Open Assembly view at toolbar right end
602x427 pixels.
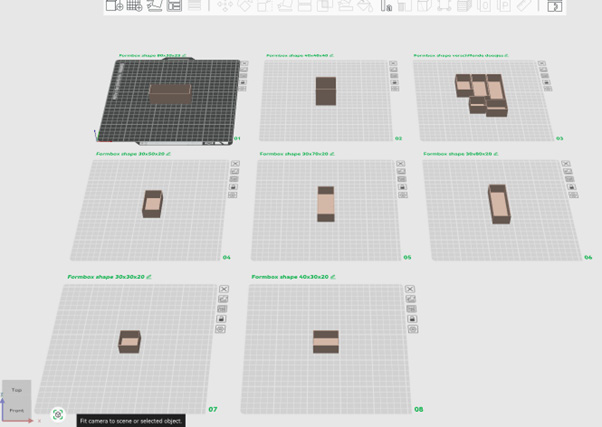[x=555, y=5]
